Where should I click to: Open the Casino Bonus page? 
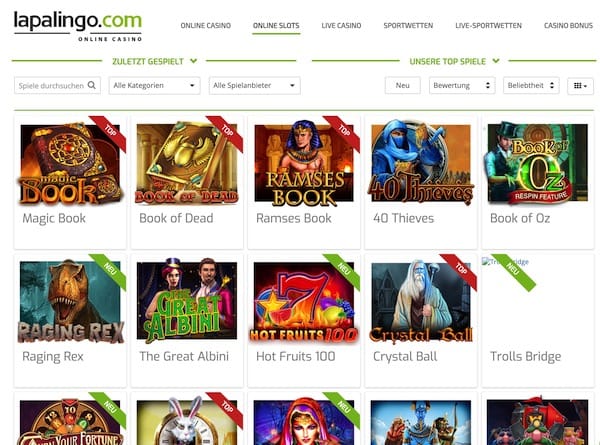568,26
